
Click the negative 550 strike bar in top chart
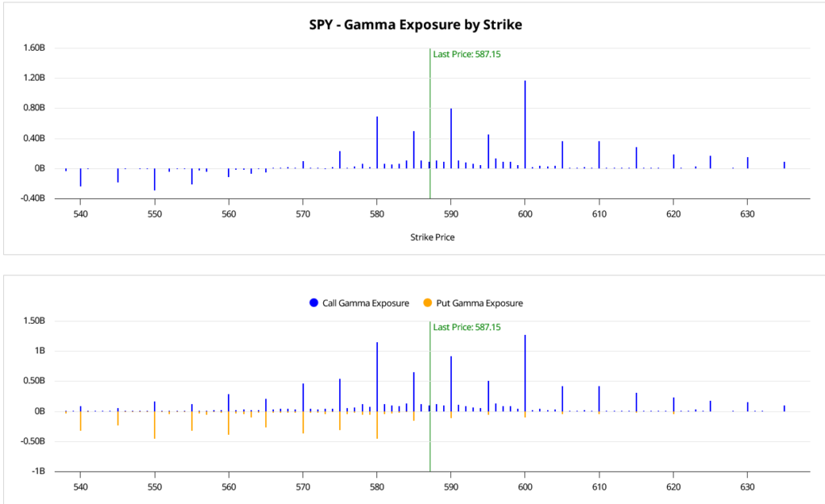155,179
